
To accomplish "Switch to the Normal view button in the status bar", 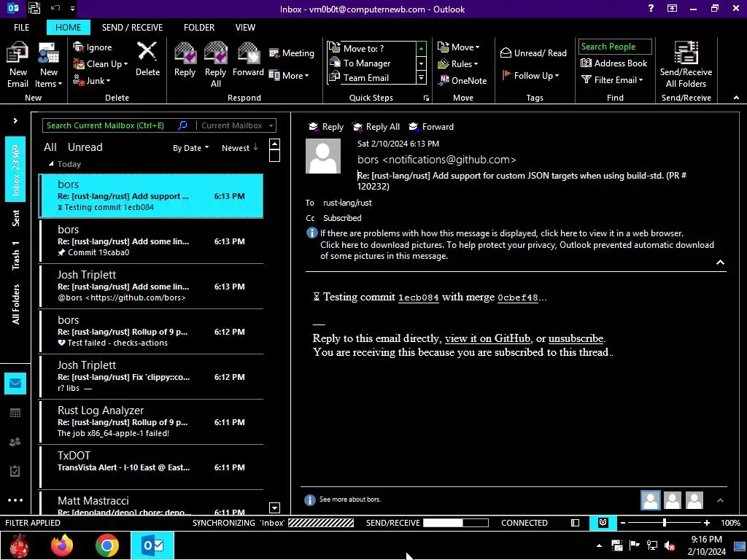I will 575,523.
